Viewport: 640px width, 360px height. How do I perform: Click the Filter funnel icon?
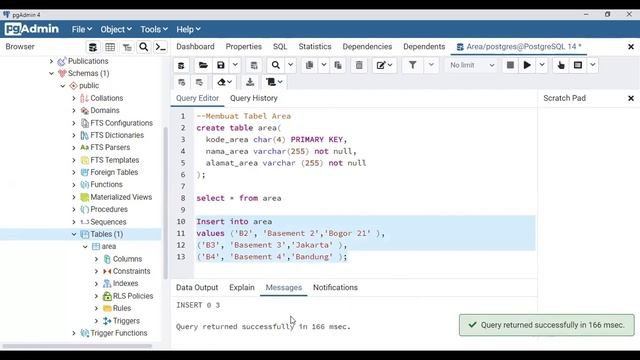point(413,65)
